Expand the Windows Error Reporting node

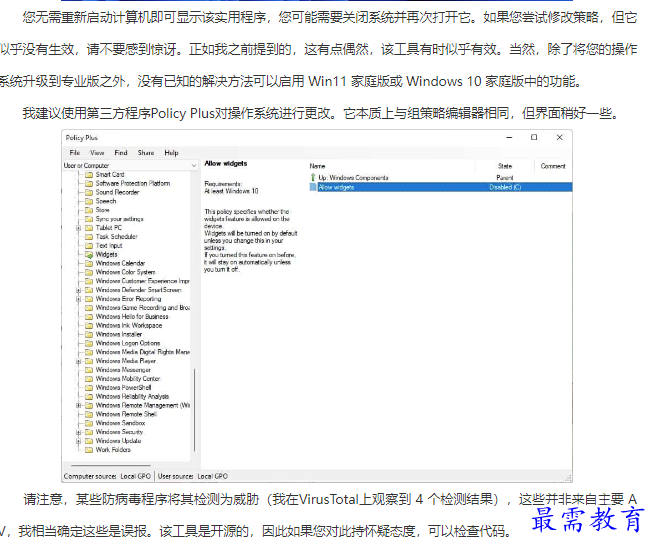coord(78,299)
